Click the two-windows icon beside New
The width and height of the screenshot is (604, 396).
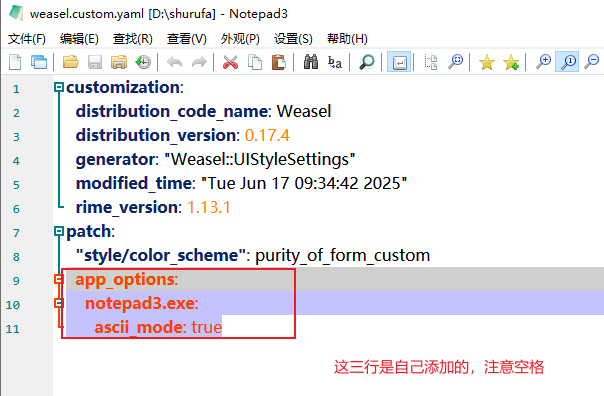(39, 62)
